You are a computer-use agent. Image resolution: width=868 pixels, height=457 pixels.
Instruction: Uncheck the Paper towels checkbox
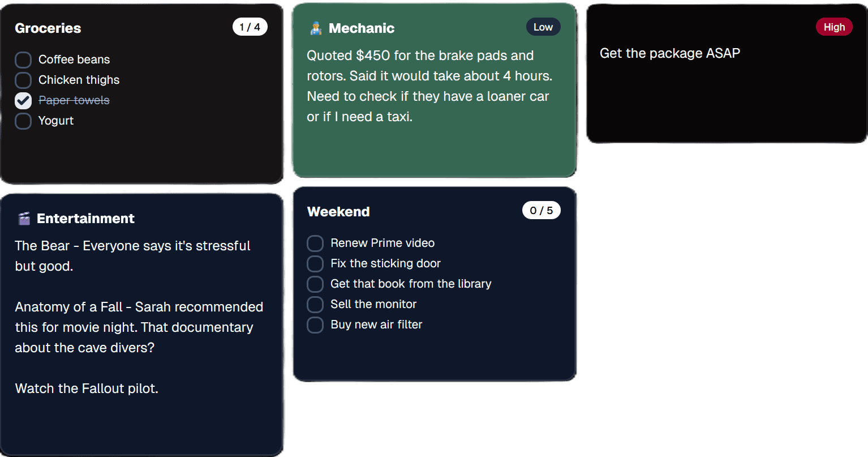(x=23, y=101)
